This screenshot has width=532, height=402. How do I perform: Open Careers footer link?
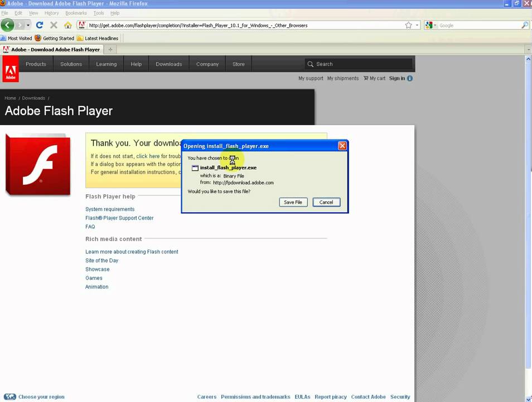(207, 396)
